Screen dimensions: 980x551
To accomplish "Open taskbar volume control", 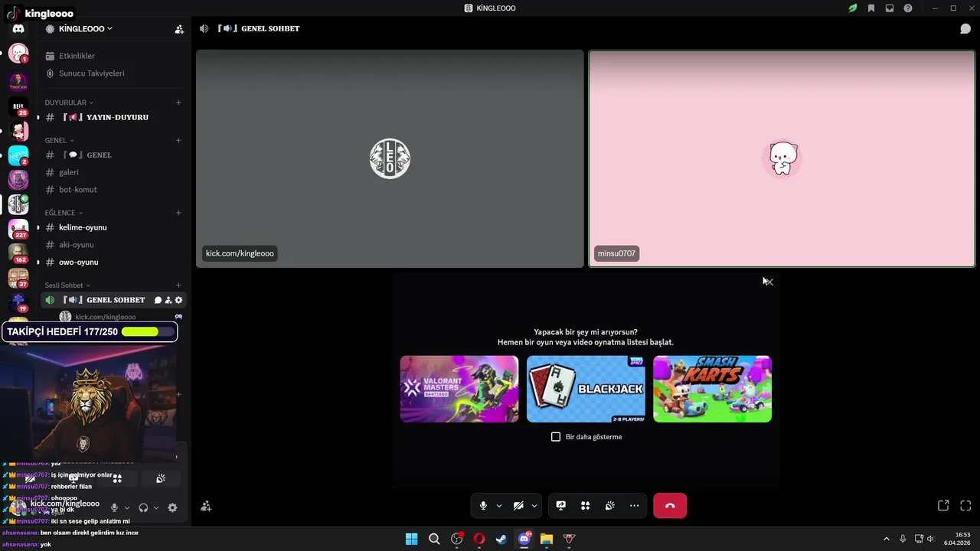I will [931, 539].
